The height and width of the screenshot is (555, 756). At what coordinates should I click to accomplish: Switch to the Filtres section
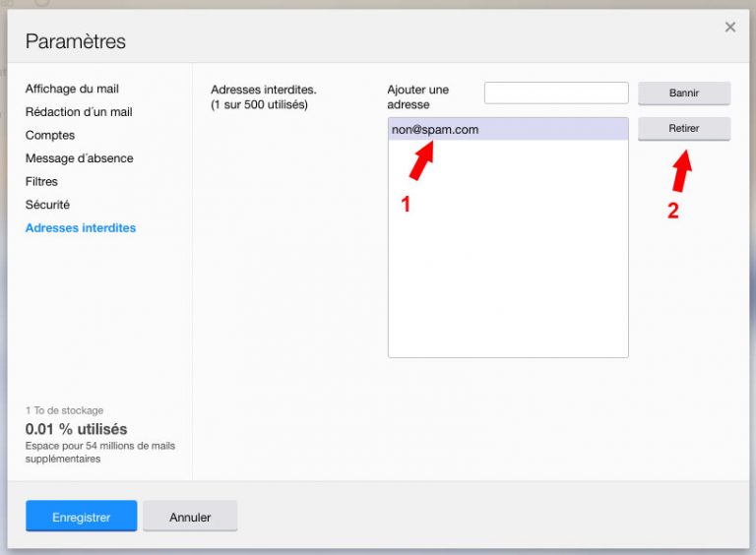[x=41, y=182]
